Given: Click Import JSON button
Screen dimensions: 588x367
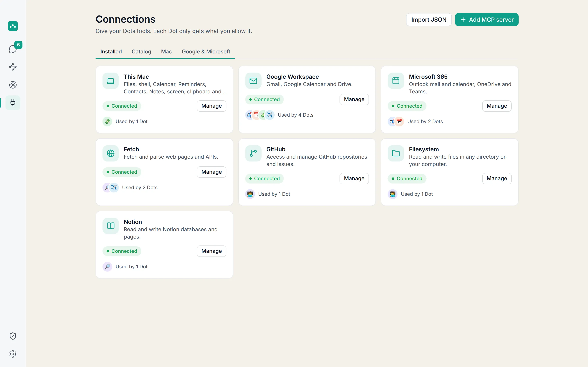Looking at the screenshot, I should (x=429, y=20).
